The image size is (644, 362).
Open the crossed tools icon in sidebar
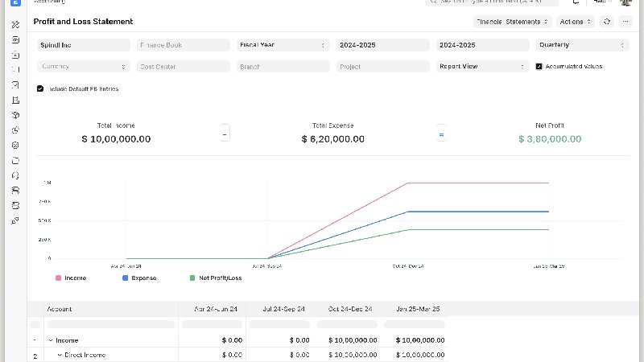tap(15, 25)
